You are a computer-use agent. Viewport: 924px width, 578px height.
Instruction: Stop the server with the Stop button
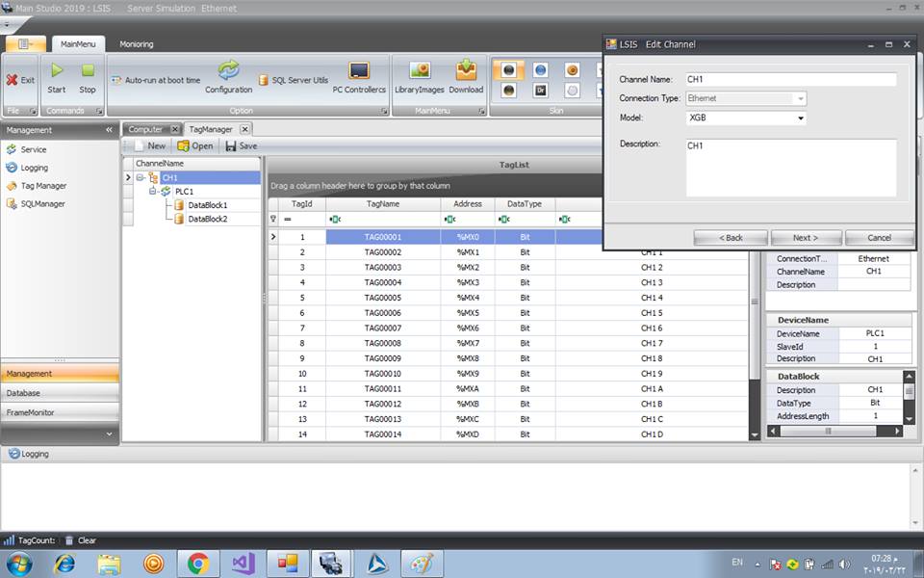coord(88,78)
